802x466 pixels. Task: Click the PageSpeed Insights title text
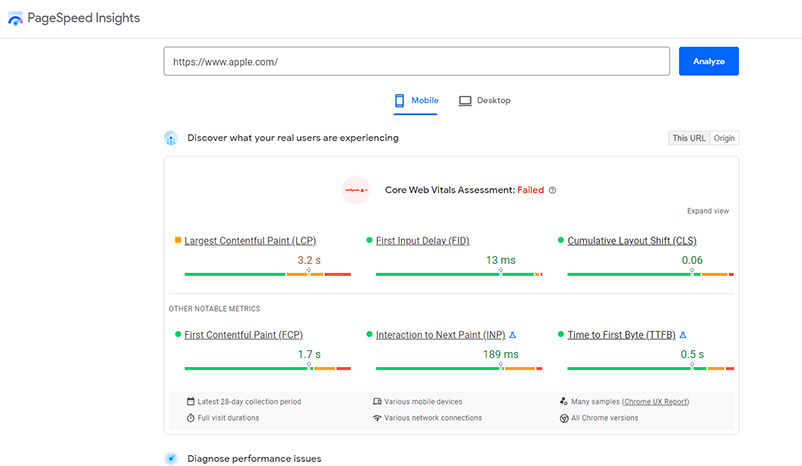[83, 18]
